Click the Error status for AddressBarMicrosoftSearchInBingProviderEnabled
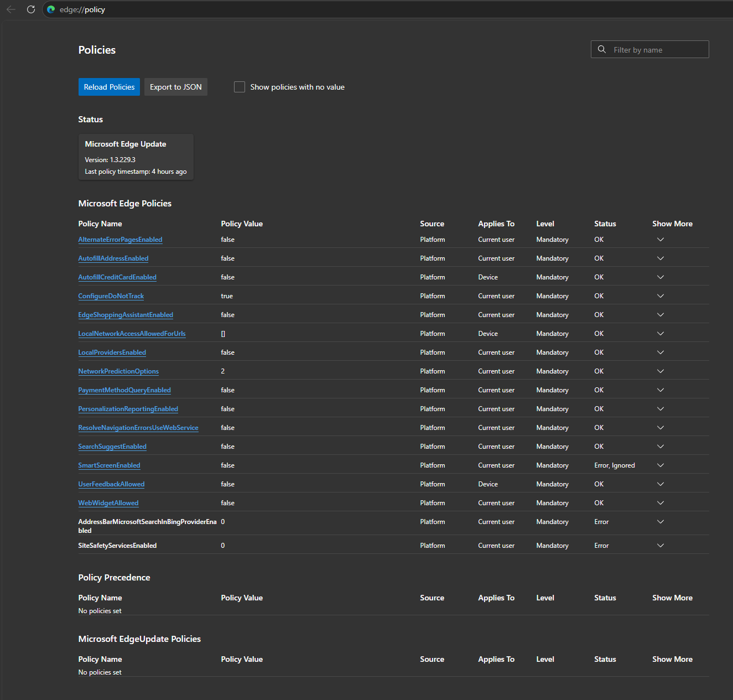 pos(601,522)
